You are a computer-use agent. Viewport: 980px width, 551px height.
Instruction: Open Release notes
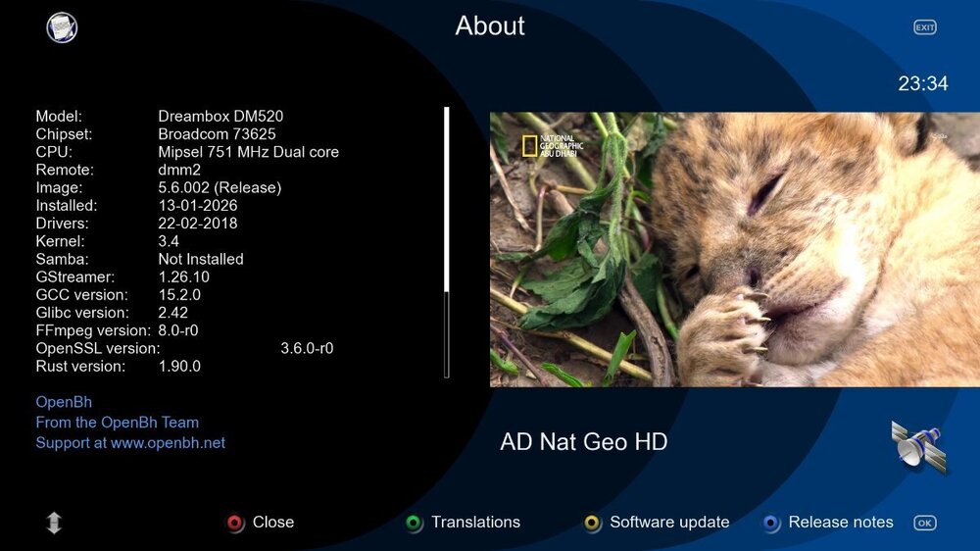(841, 523)
